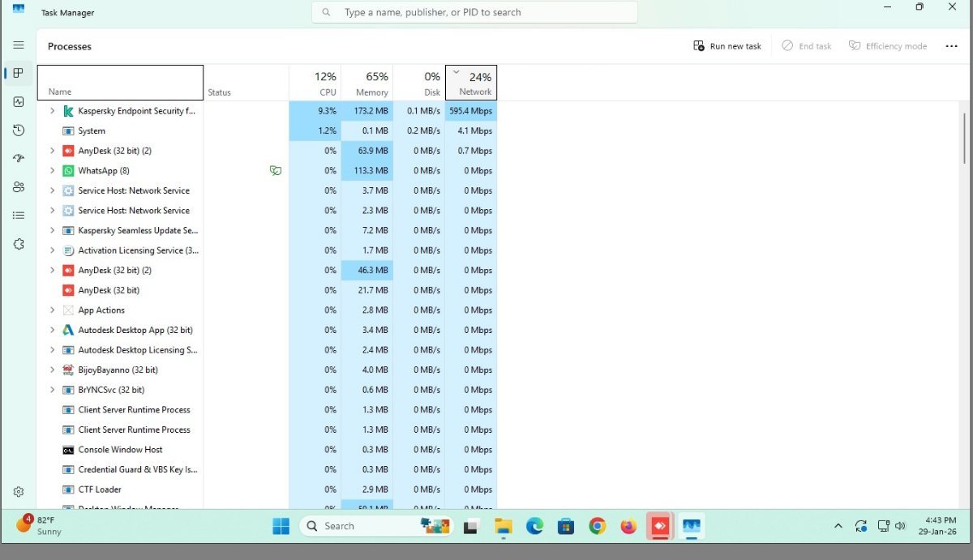Focus the name, publisher, or PID search box
This screenshot has width=973, height=560.
[474, 12]
